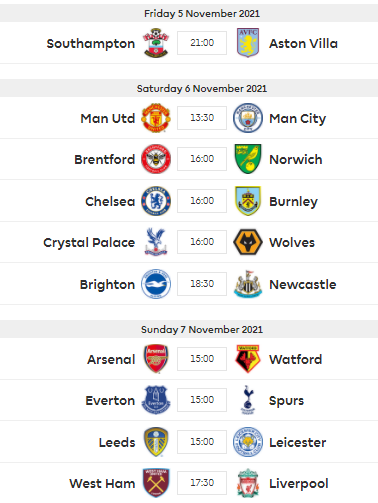378x503 pixels.
Task: Click the Aston Villa club badge
Action: pos(248,43)
